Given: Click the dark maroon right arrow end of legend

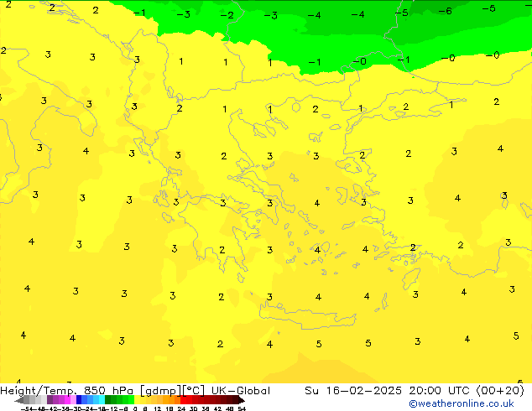Looking at the screenshot, I should pos(242,400).
